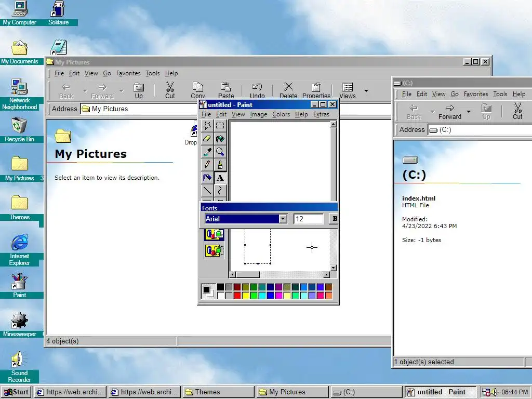Pick the bright red palette swatch
This screenshot has width=532, height=399.
tap(237, 295)
